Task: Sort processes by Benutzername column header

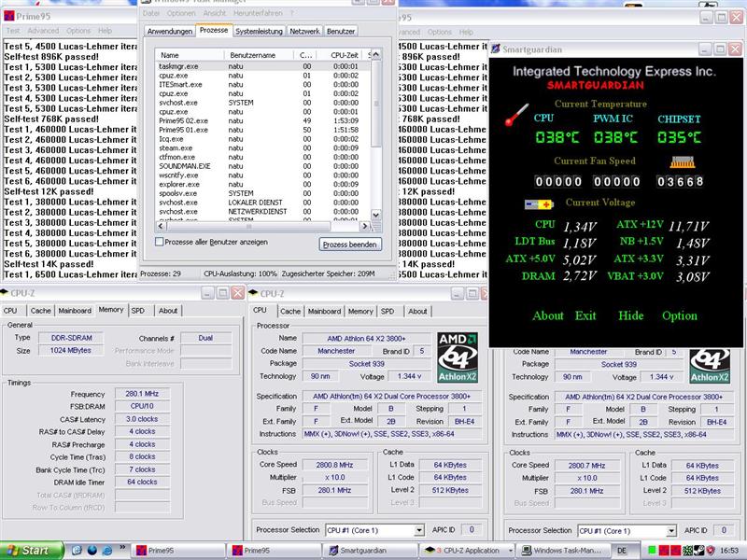Action: pyautogui.click(x=259, y=55)
